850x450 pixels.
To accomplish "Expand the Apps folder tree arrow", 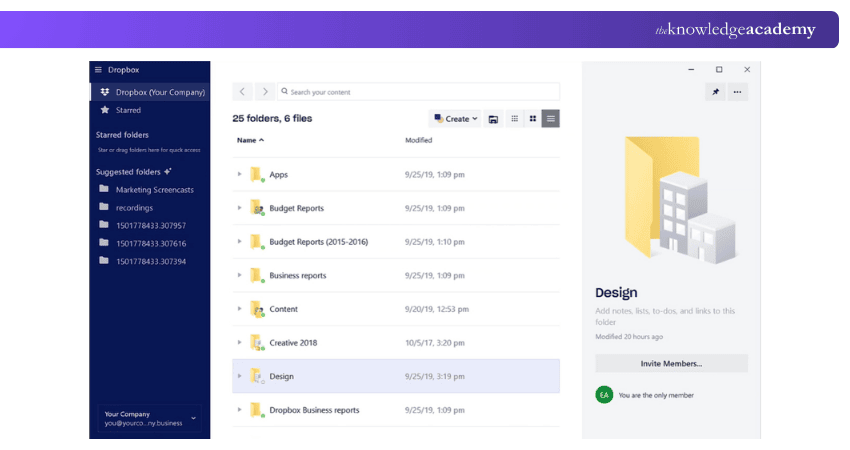I will pyautogui.click(x=240, y=174).
